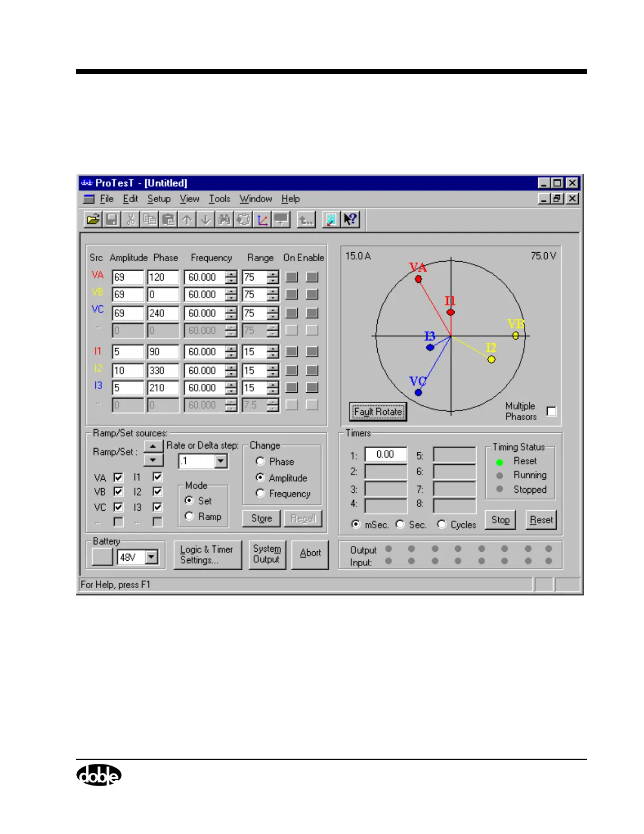Click I1 source On indicator button

[292, 352]
